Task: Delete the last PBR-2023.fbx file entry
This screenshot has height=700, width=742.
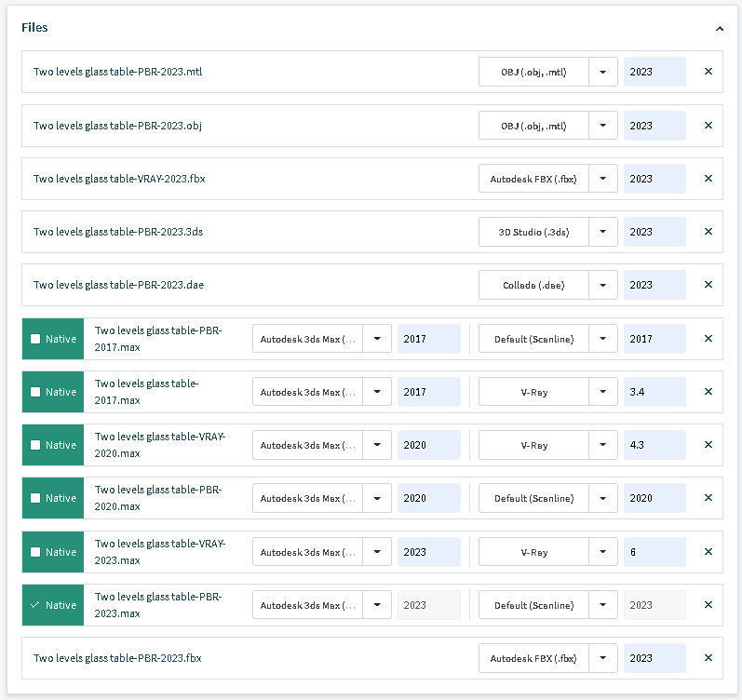Action: (x=708, y=658)
